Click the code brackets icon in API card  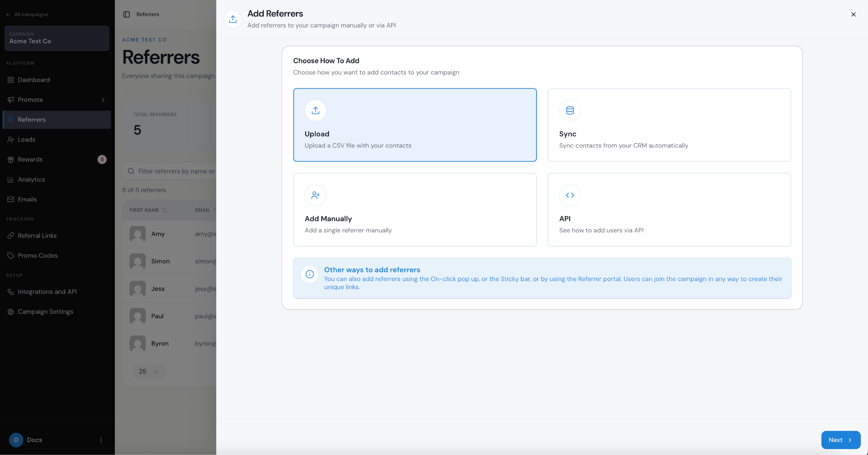pos(570,195)
